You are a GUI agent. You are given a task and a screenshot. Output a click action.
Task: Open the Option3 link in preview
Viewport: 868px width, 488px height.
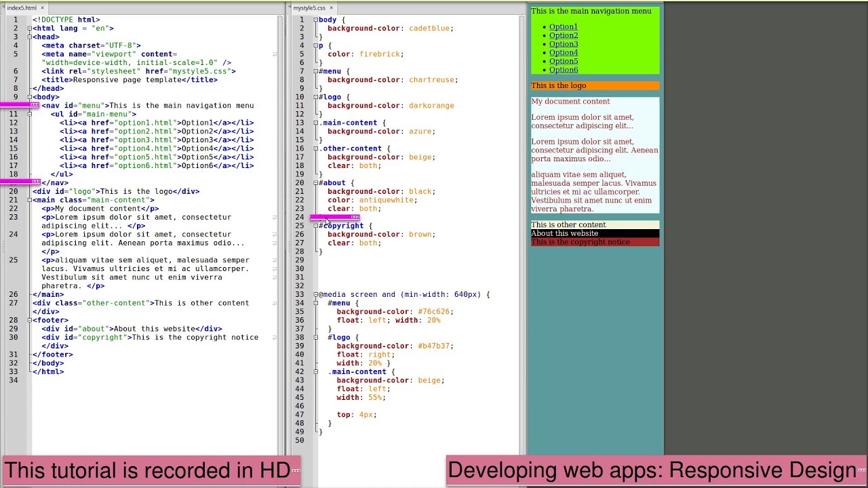(x=564, y=44)
